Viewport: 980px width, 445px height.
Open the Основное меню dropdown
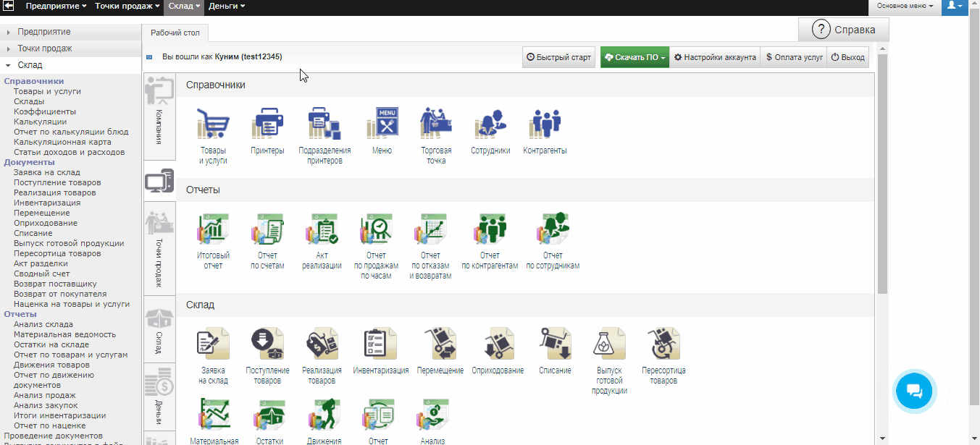click(905, 6)
